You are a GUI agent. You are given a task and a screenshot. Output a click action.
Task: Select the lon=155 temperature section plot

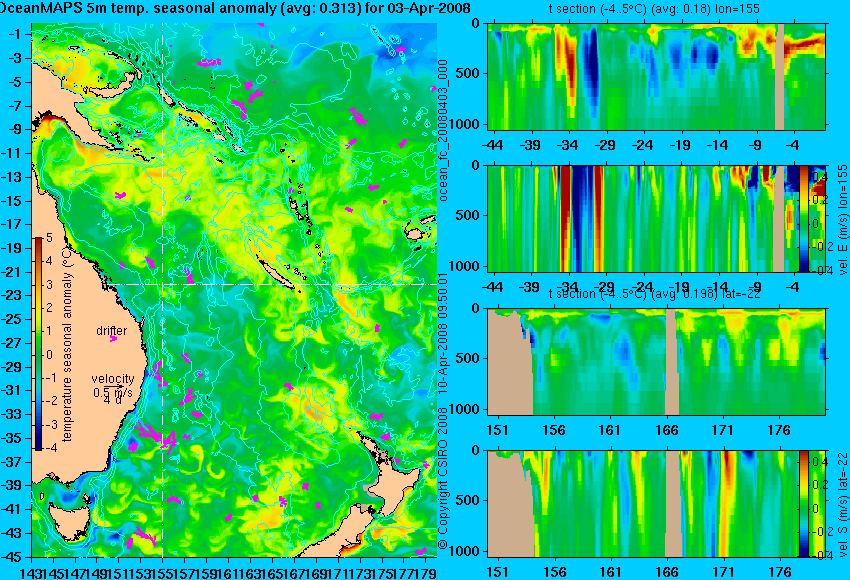click(x=656, y=76)
